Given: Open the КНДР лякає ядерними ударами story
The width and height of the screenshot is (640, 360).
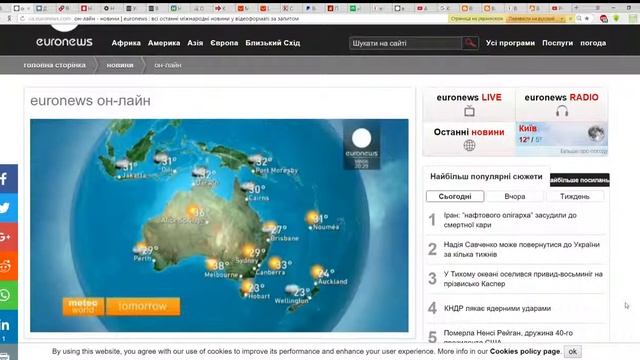Looking at the screenshot, I should click(x=497, y=308).
